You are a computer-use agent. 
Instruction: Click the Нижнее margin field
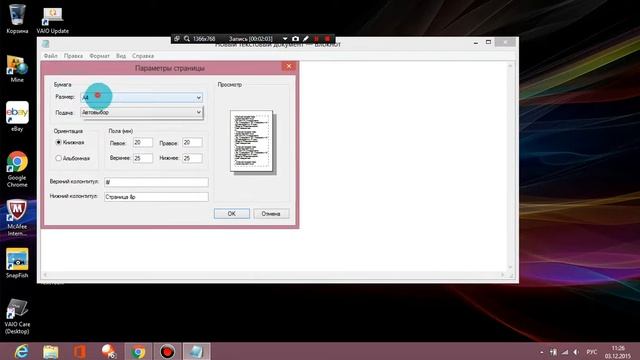[x=192, y=158]
